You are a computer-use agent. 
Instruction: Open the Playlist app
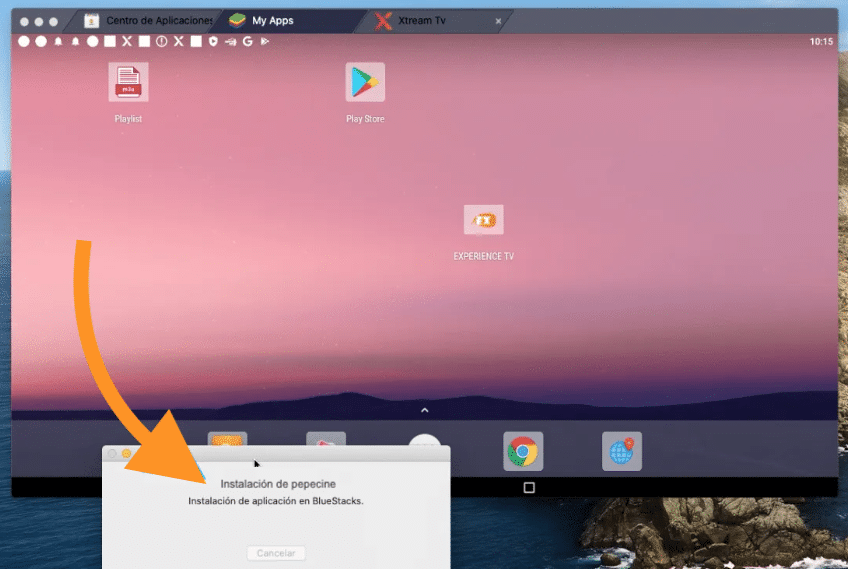tap(128, 83)
